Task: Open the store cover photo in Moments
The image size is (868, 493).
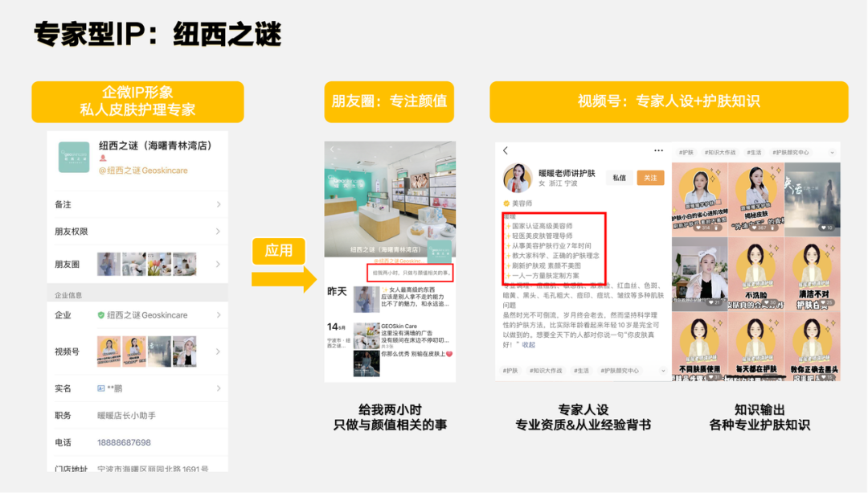Action: 390,199
